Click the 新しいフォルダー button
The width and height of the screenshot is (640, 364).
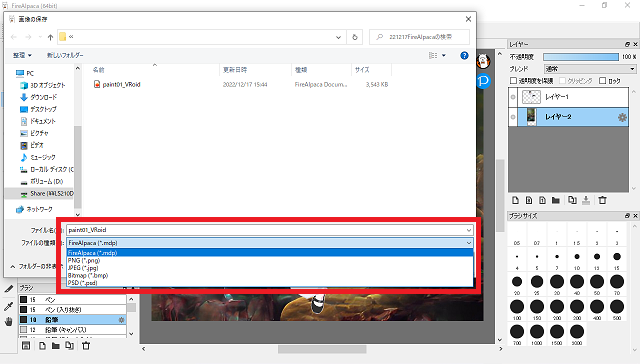(65, 55)
